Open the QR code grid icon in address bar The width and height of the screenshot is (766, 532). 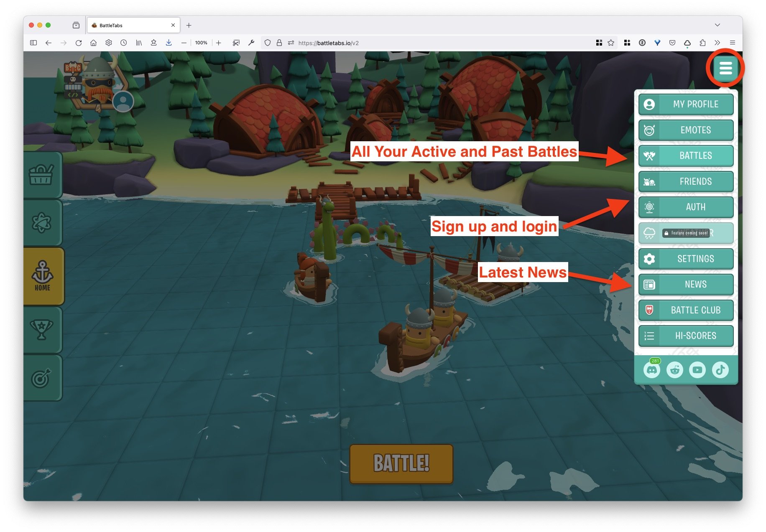pos(599,43)
